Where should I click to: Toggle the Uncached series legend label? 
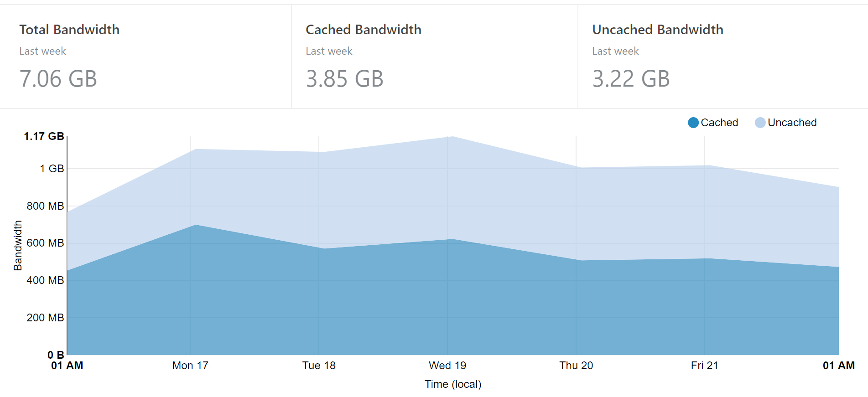(x=792, y=123)
